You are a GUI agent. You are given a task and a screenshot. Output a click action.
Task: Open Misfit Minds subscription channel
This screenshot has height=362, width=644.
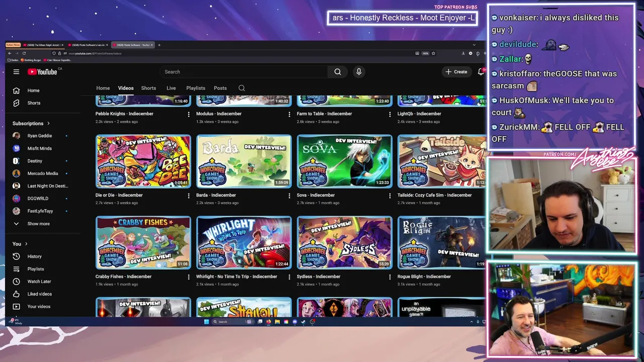pos(40,148)
